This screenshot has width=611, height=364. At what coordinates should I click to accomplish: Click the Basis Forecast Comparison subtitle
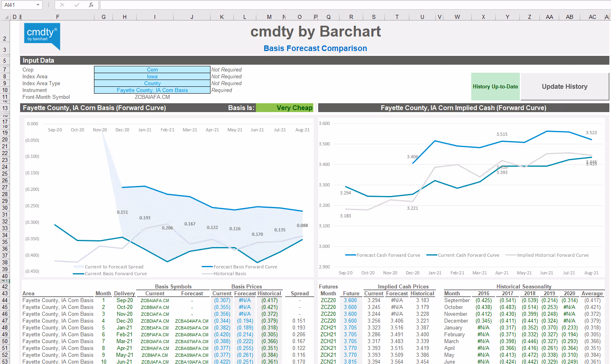[315, 48]
